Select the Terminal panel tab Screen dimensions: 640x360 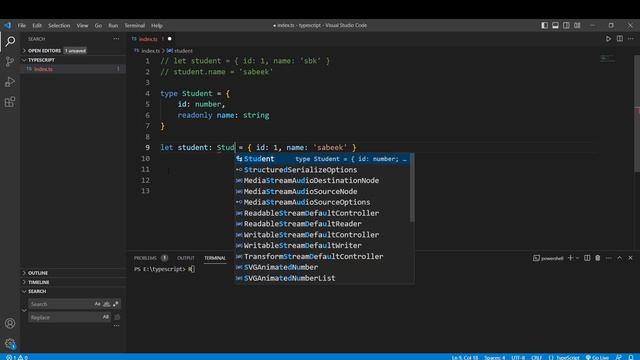[x=215, y=258]
